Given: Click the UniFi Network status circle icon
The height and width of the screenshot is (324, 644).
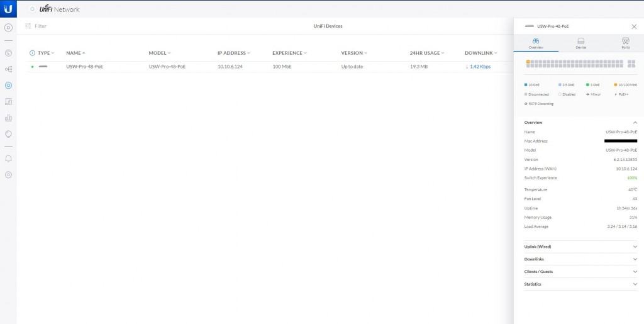Looking at the screenshot, I should pyautogui.click(x=33, y=9).
